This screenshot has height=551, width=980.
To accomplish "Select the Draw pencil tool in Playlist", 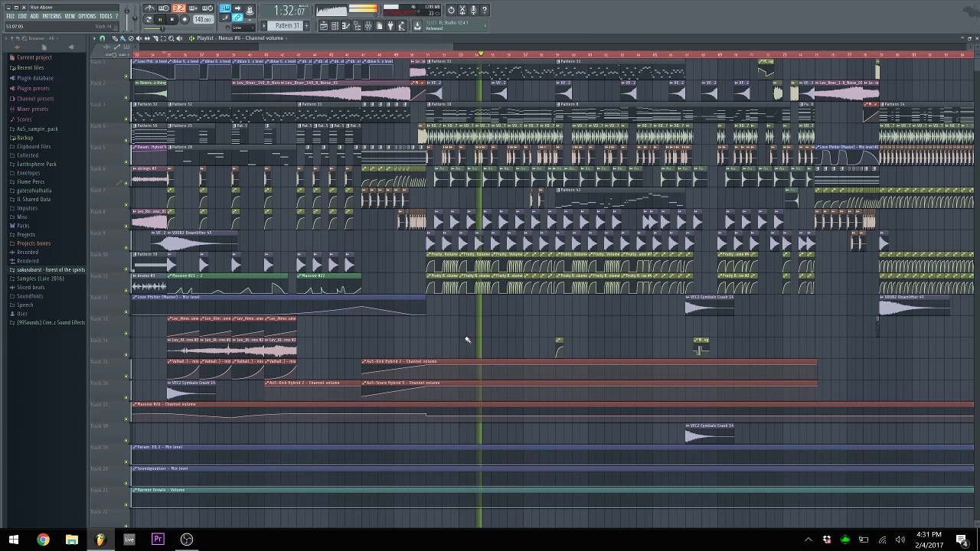I will click(x=115, y=38).
